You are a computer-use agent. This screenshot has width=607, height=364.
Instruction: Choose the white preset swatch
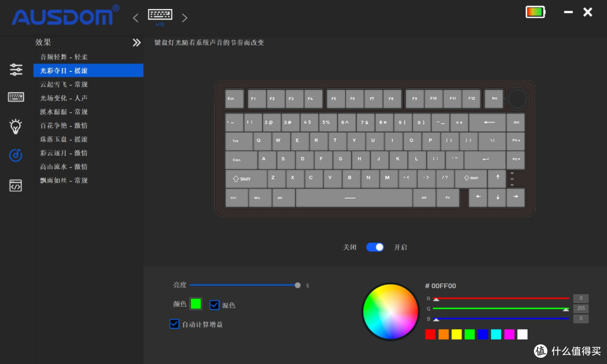(x=522, y=334)
